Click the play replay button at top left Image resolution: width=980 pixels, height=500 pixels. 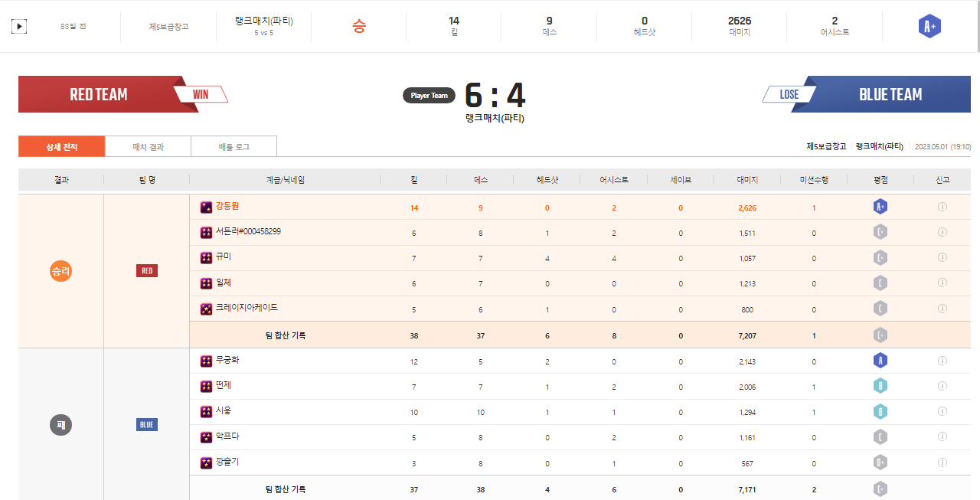tap(19, 27)
